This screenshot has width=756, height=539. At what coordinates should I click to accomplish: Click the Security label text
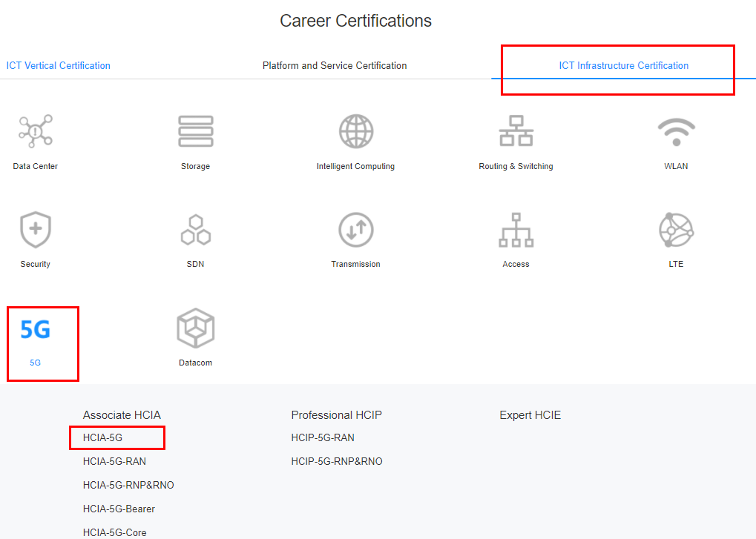pyautogui.click(x=35, y=264)
